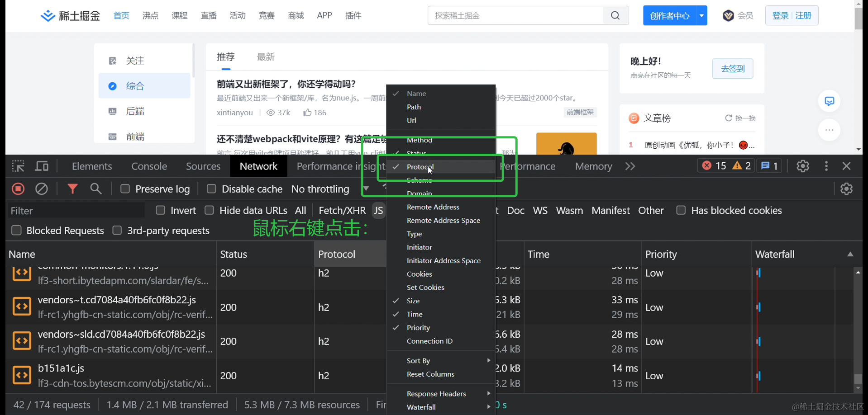Check the Disable cache option
The image size is (868, 415).
(211, 189)
